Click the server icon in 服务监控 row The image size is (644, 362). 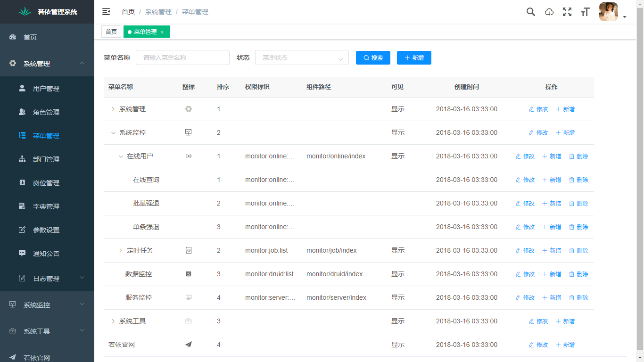[189, 297]
